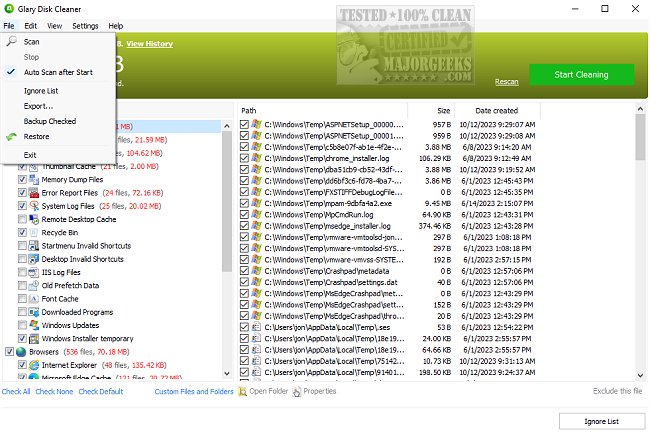This screenshot has height=434, width=650.
Task: Click the category tree scroll up arrow
Action: pos(227,126)
